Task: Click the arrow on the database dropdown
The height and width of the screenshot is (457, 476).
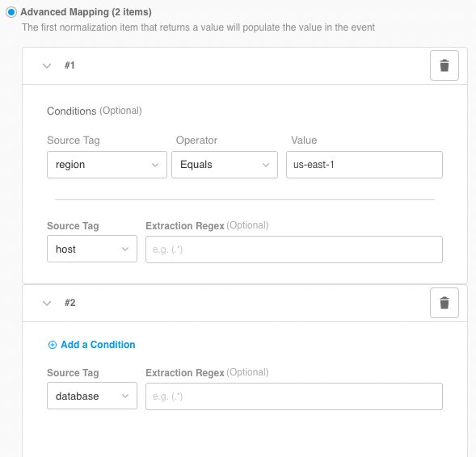Action: (x=125, y=396)
